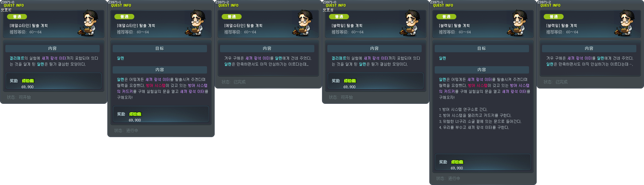The width and height of the screenshot is (644, 185).
Task: Click 经验值 reward badge in 에델슈타인 可开始 panel
Action: pos(28,81)
